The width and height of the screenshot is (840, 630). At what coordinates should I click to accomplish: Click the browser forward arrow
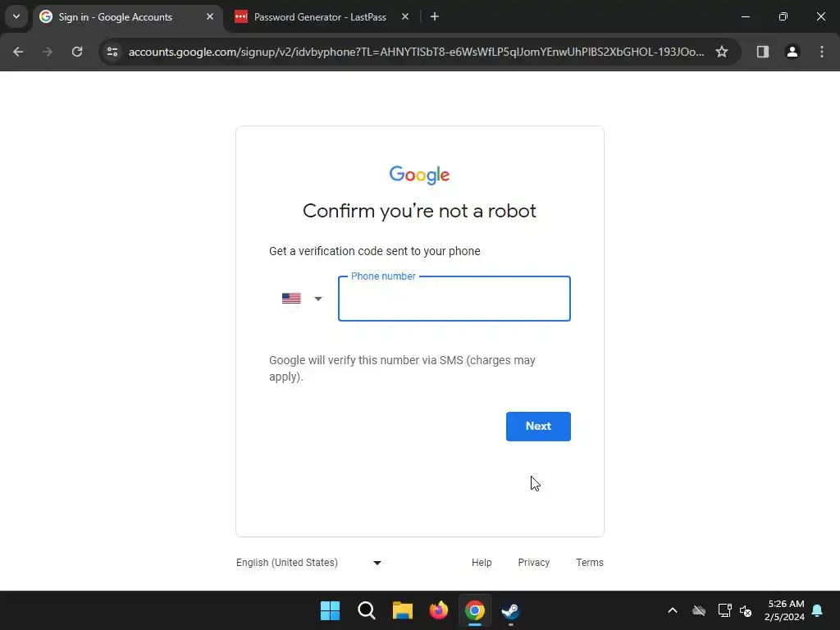(x=48, y=52)
